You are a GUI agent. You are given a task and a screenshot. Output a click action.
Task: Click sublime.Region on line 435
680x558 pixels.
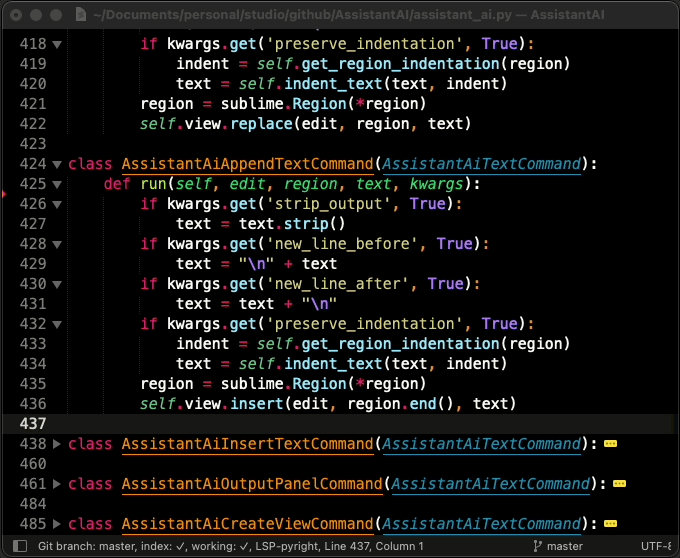click(284, 384)
